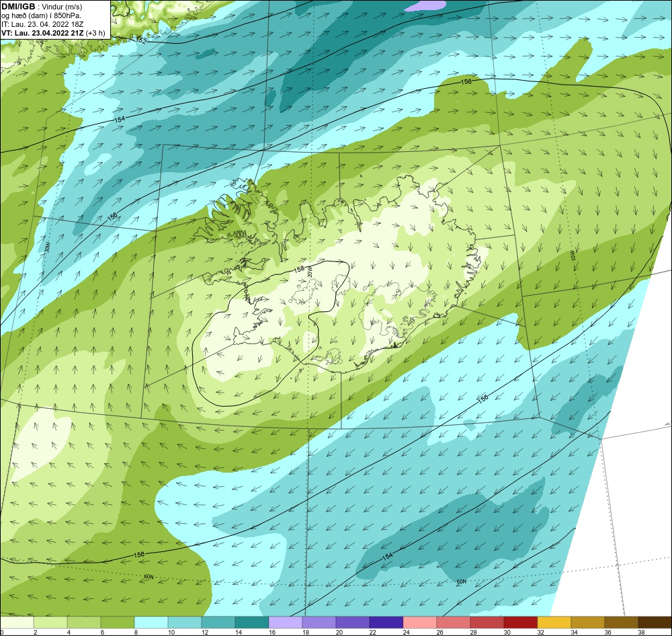Click the DMI/IGB Vindur (m/s) title text

click(42, 7)
